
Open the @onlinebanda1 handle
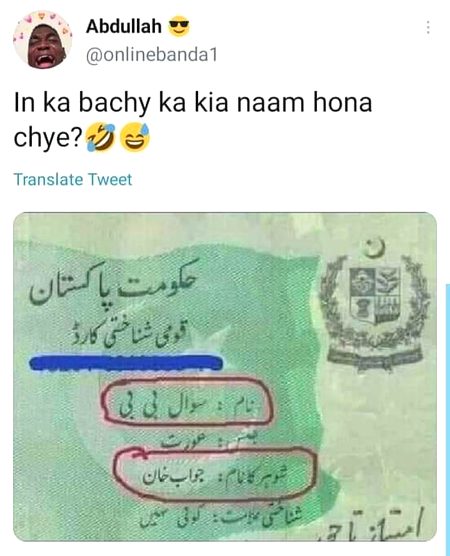152,55
